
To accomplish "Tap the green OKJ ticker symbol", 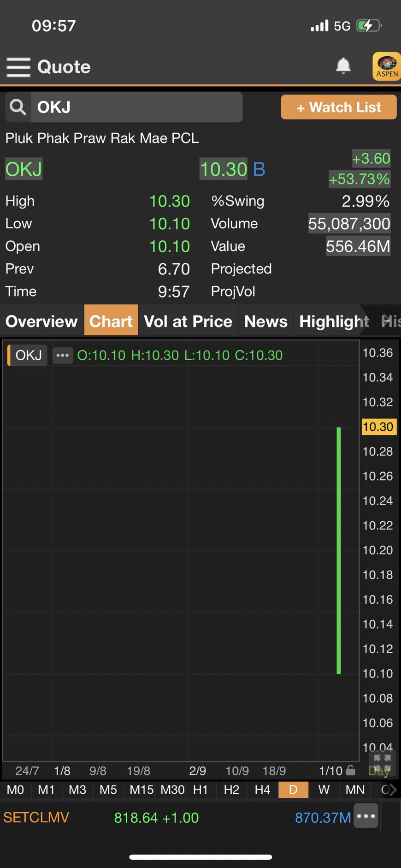I will pos(24,169).
